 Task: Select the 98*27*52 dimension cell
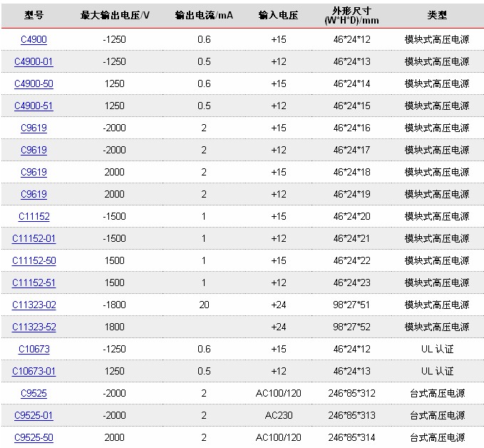coord(351,327)
